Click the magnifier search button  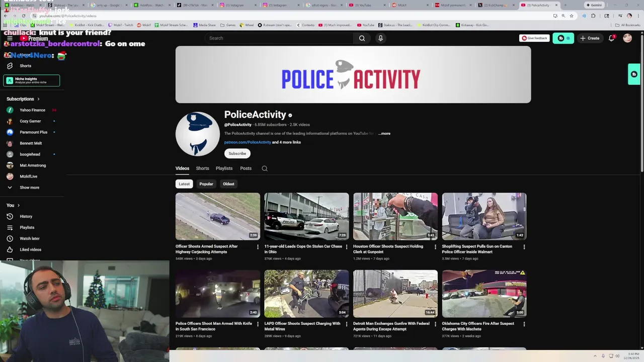(x=362, y=38)
